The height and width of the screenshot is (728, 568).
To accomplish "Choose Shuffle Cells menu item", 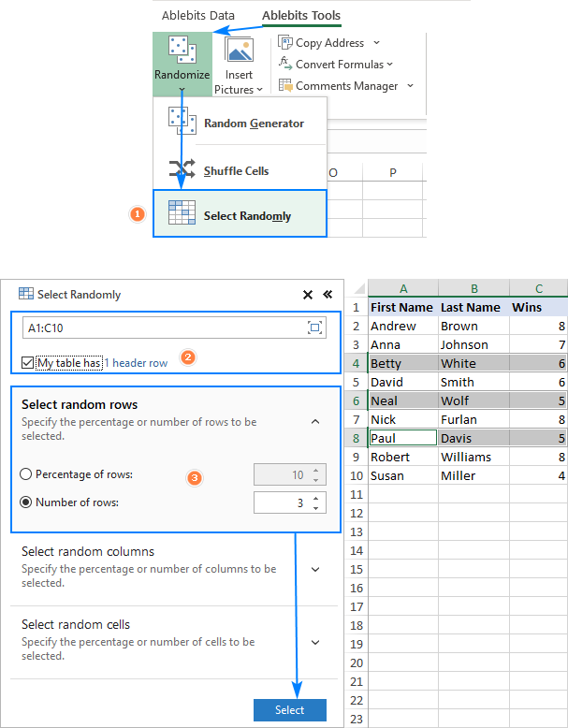I will pyautogui.click(x=240, y=170).
